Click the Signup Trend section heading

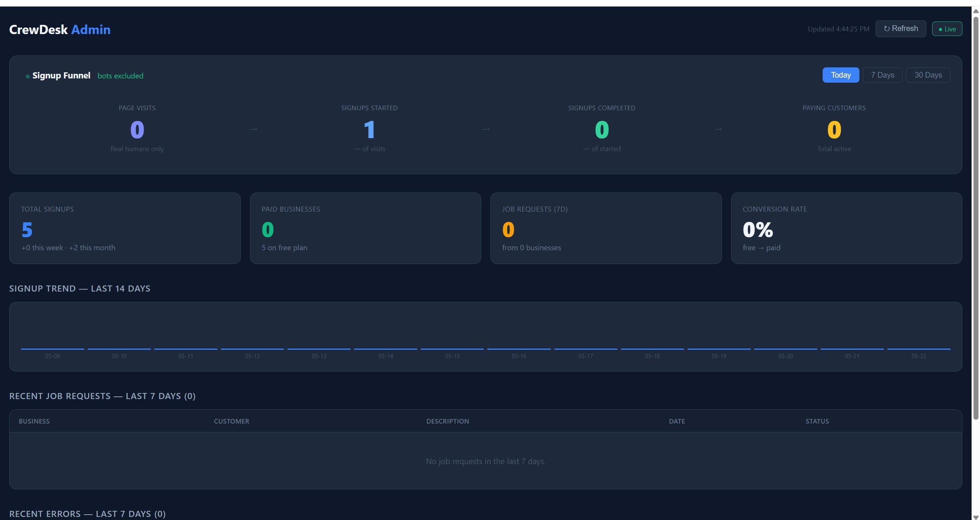pos(80,289)
